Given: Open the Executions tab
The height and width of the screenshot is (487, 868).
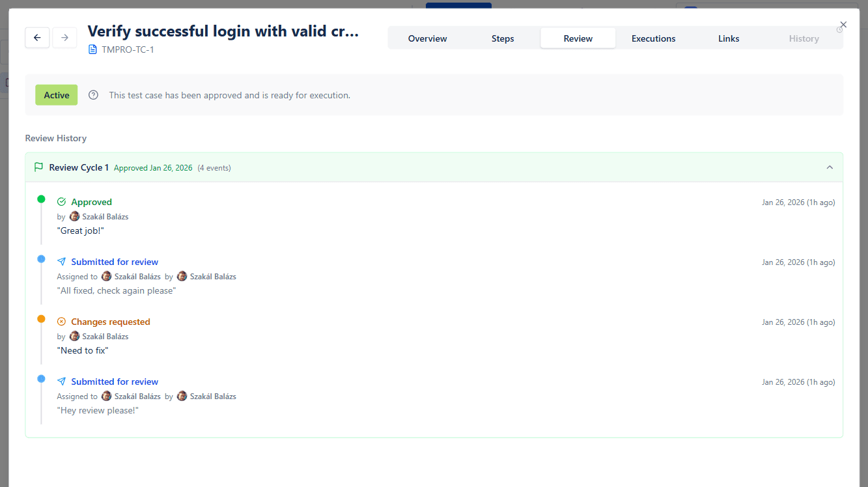Looking at the screenshot, I should (653, 38).
